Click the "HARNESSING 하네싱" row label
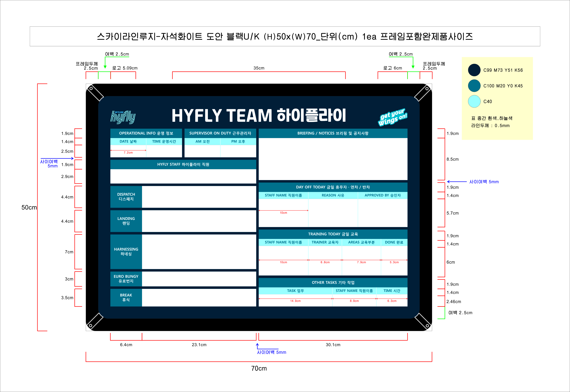 126,252
